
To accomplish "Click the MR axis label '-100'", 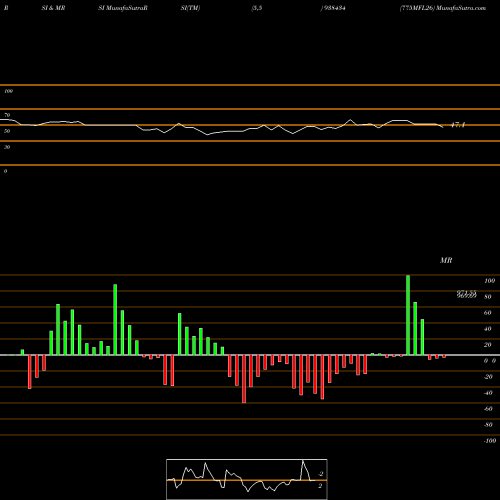I will click(x=490, y=441).
